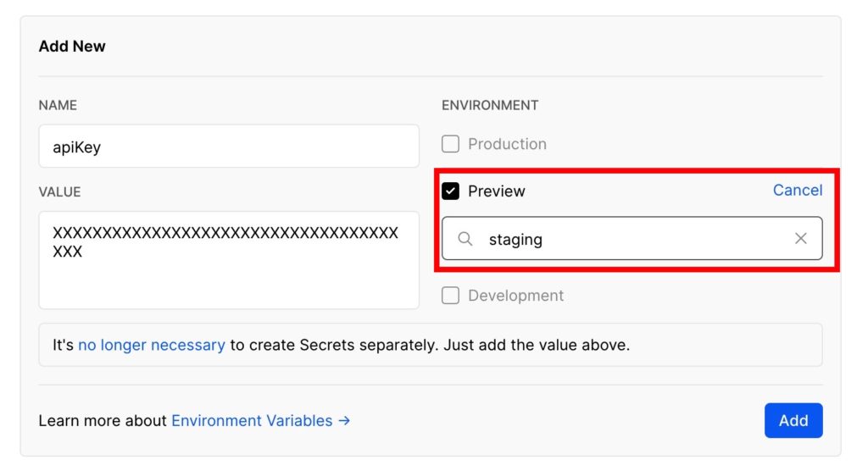Viewport: 868px width, 471px height.
Task: Click the Development label text
Action: [516, 296]
